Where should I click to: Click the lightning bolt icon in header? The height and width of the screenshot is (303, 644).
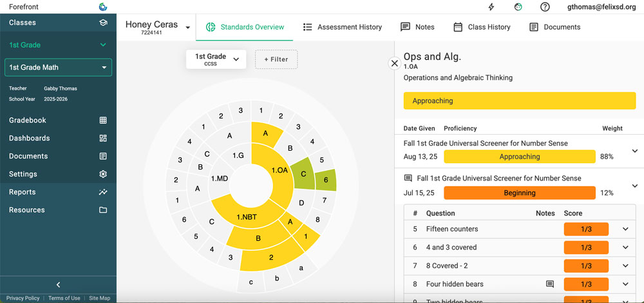(492, 7)
